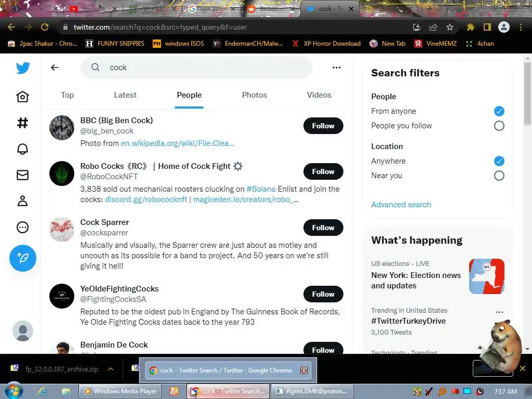
Task: Close the current Twitter browser tab
Action: tap(352, 9)
